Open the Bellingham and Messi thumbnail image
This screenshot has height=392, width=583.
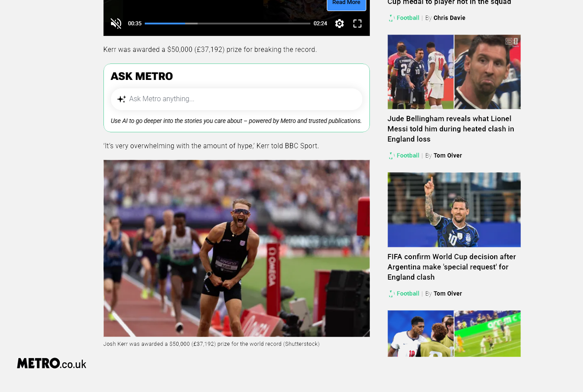tap(454, 72)
